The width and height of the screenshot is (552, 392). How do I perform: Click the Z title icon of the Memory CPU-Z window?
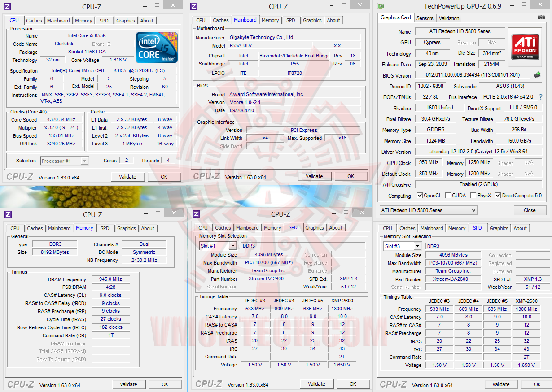tap(8, 214)
